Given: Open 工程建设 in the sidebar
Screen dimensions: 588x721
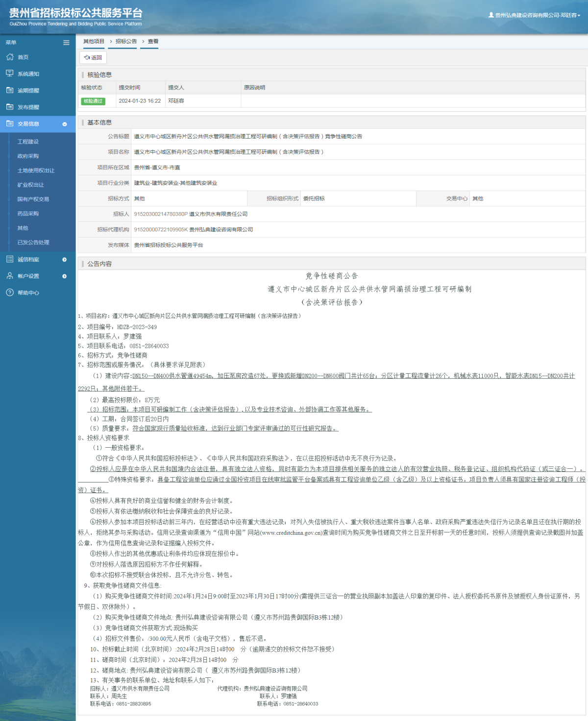Looking at the screenshot, I should [28, 142].
